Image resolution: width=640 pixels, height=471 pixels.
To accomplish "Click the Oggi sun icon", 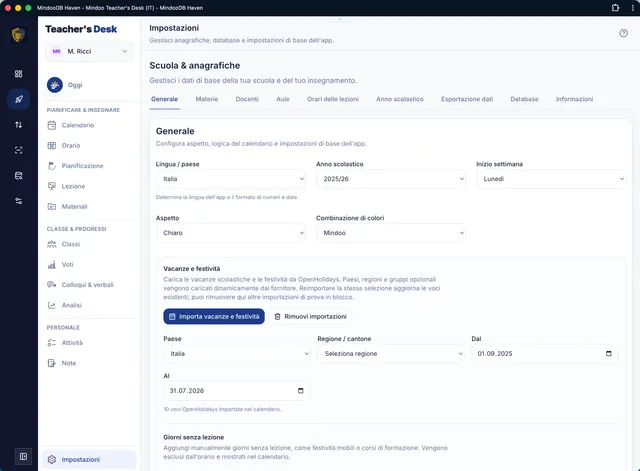I will point(55,85).
